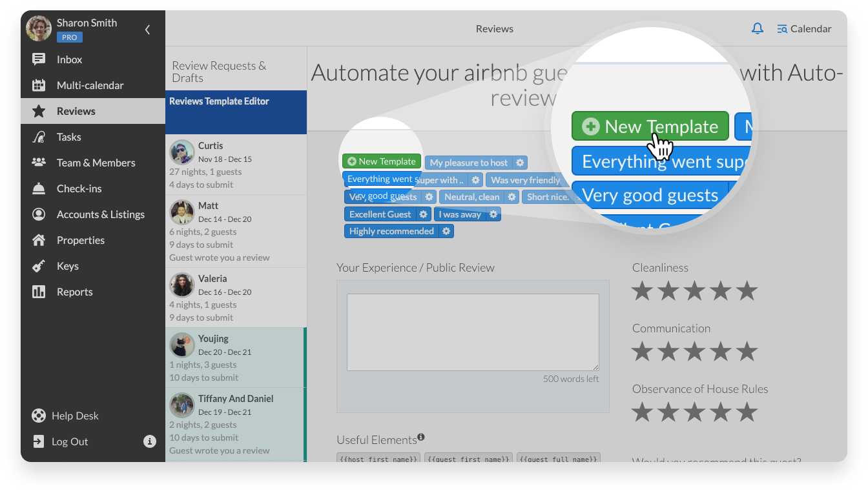Click the Reports chart icon
Screen dimensions: 868x493
tap(39, 292)
